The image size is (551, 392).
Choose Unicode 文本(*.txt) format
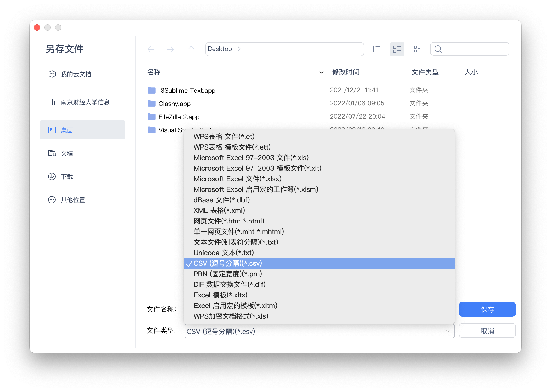point(223,253)
